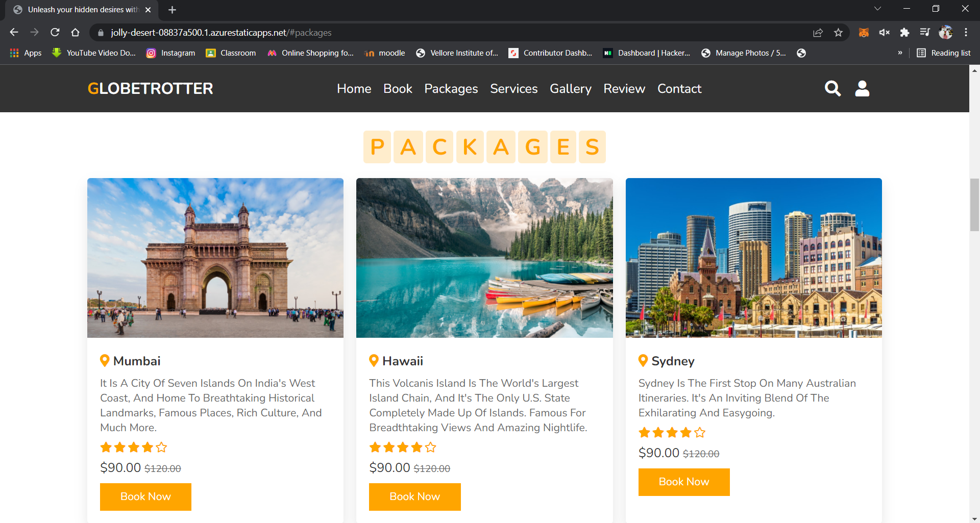Book Now for the Hawaii package
Viewport: 980px width, 523px height.
414,496
